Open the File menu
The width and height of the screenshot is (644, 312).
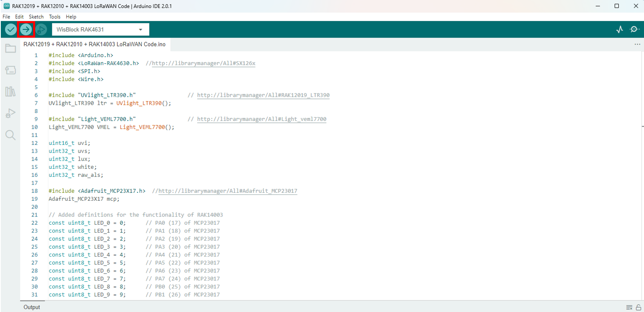(6, 17)
